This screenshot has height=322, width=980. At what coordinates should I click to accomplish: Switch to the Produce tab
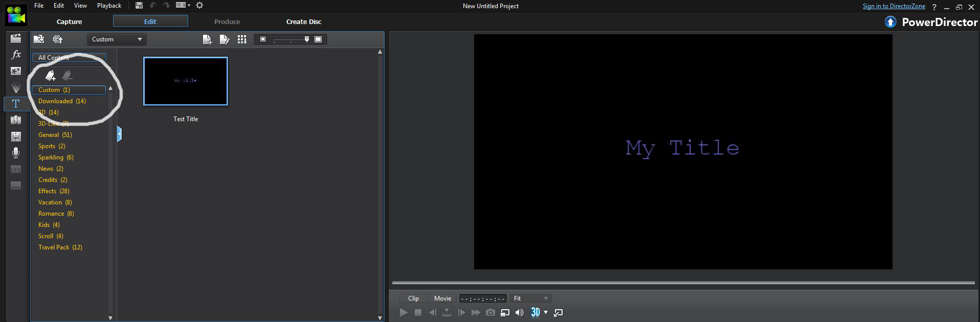tap(227, 21)
